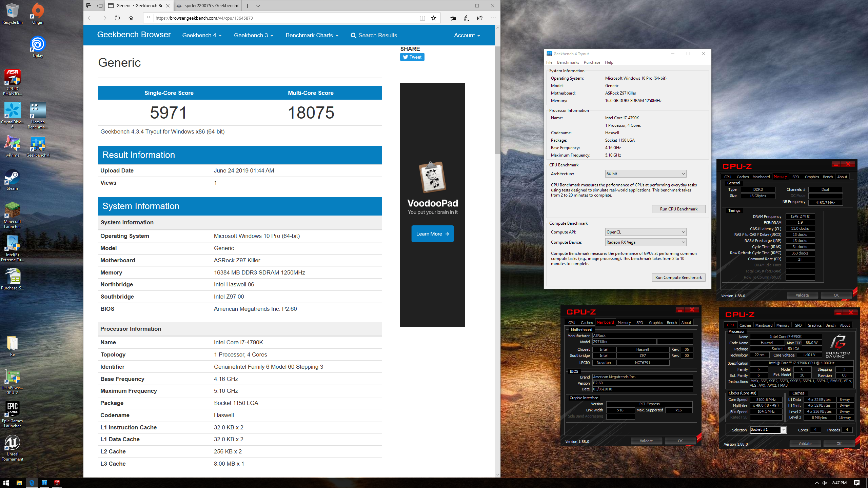Expand the Account dropdown menu

click(x=467, y=35)
